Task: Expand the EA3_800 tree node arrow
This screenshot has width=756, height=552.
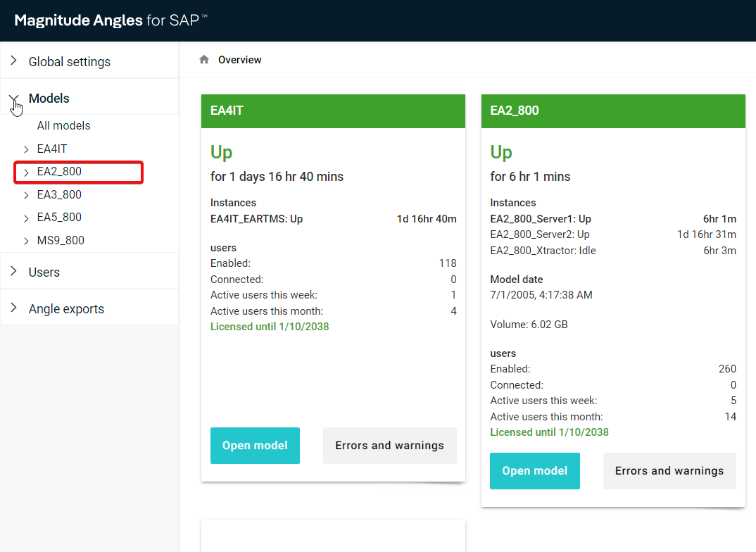Action: [26, 195]
